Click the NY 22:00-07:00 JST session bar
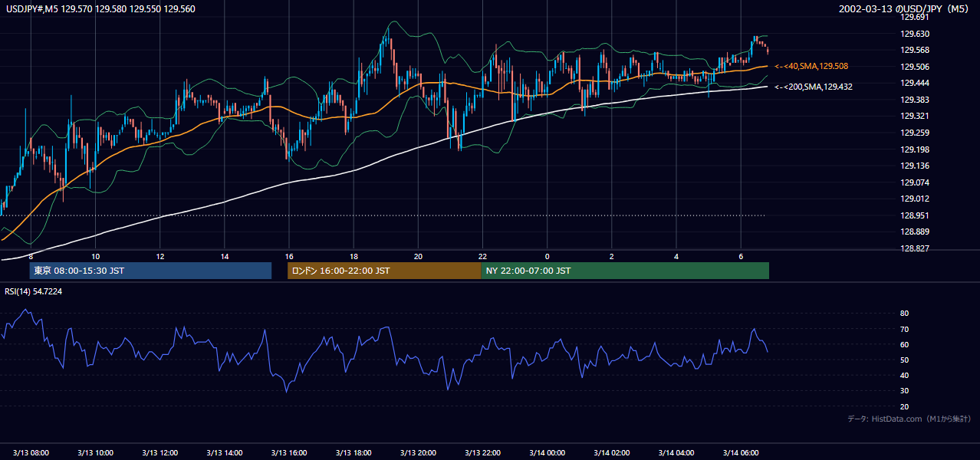Viewport: 980px width, 460px height. pyautogui.click(x=625, y=271)
